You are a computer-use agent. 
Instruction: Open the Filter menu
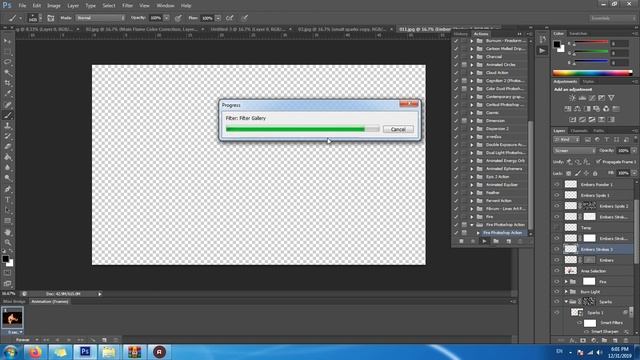coord(127,6)
